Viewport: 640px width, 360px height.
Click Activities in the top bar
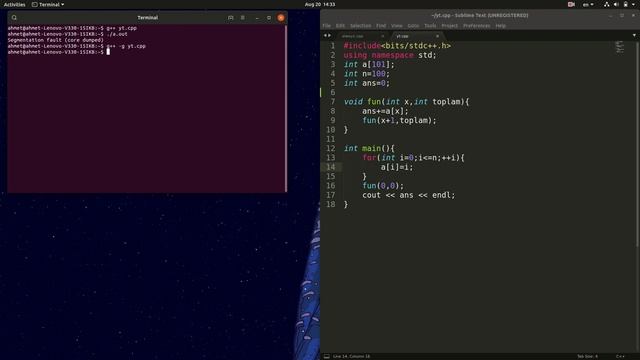coord(14,4)
